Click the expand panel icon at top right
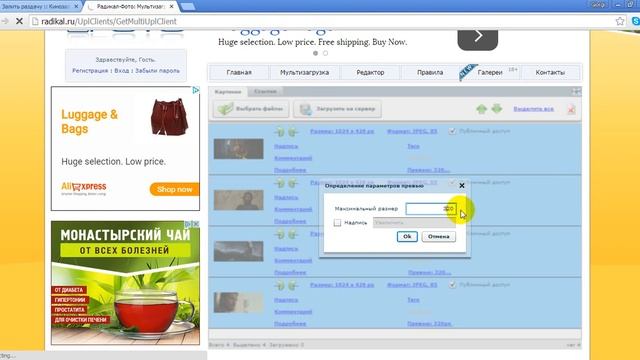This screenshot has width=640, height=360. pos(576,91)
